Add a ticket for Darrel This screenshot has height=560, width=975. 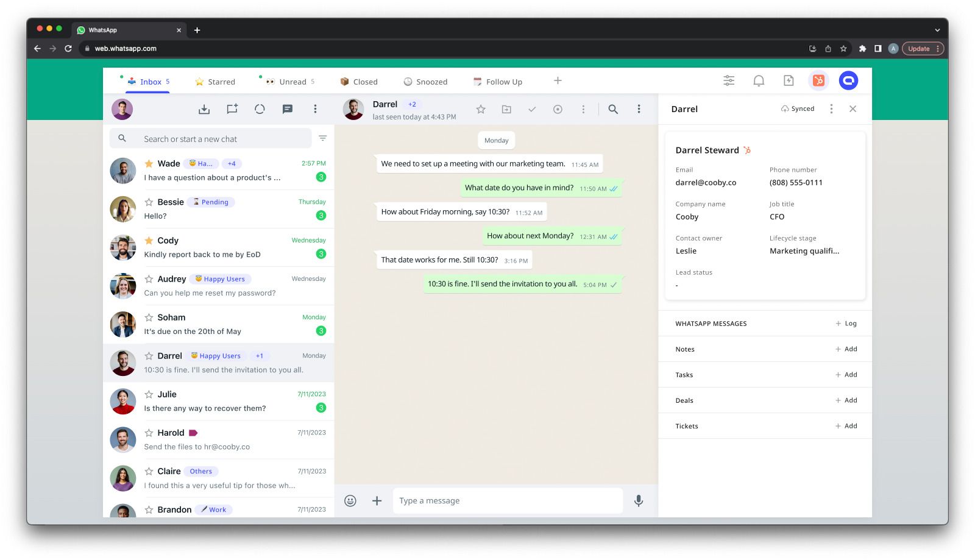coord(846,426)
